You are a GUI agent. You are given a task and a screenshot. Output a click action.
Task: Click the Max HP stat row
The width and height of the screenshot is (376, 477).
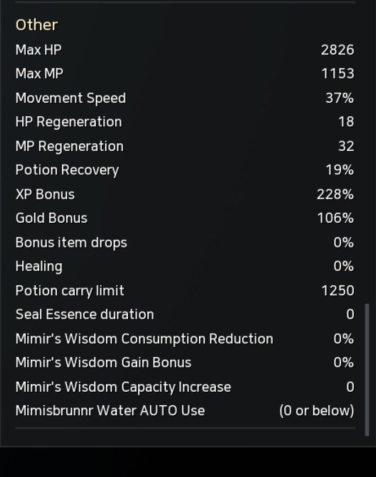coord(185,50)
